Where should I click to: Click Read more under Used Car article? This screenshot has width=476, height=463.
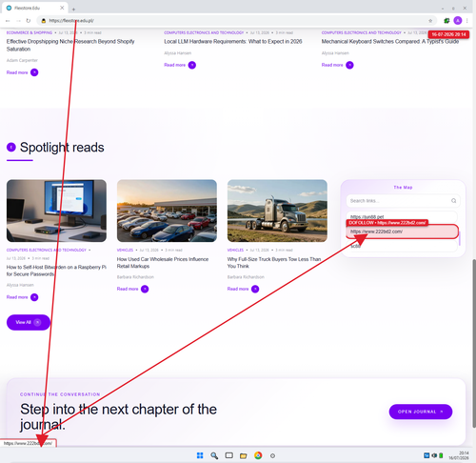click(128, 289)
